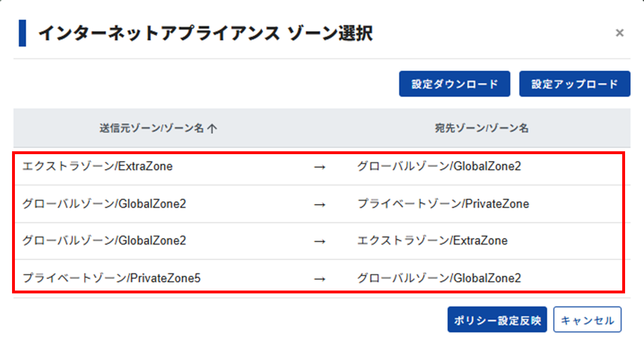Select source GlobalZone2 in the row targeting ExtraZone
This screenshot has height=353, width=644.
(104, 241)
